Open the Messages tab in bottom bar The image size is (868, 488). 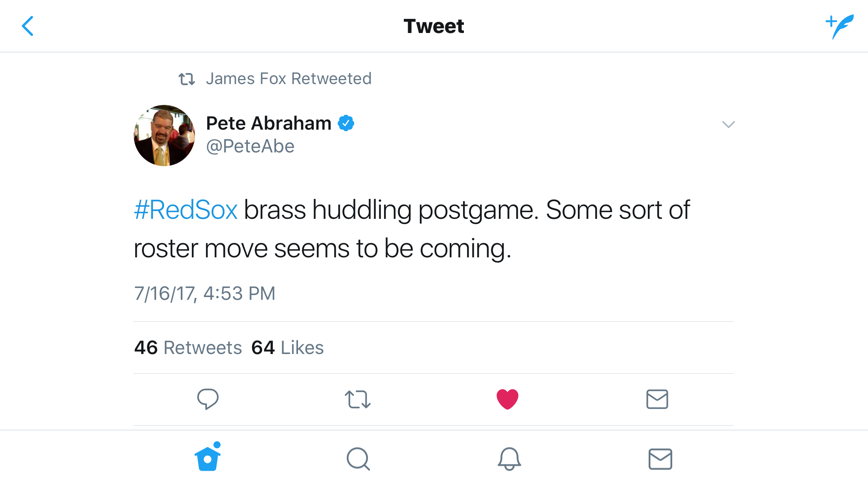pos(660,459)
